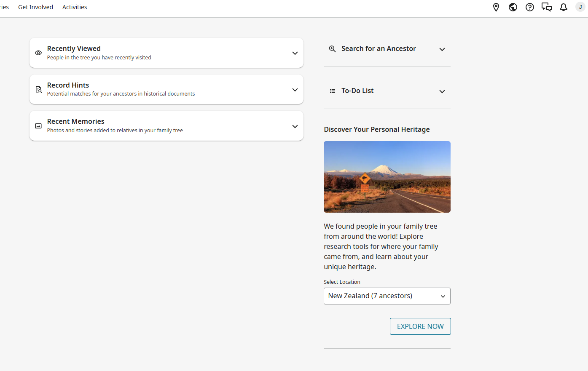
Task: Expand the Recently Viewed panel chevron
Action: (x=295, y=53)
